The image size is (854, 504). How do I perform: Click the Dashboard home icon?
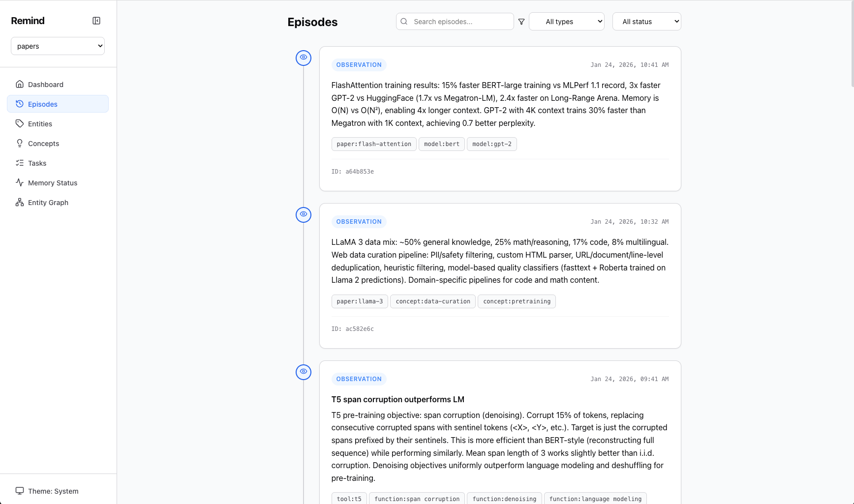20,84
